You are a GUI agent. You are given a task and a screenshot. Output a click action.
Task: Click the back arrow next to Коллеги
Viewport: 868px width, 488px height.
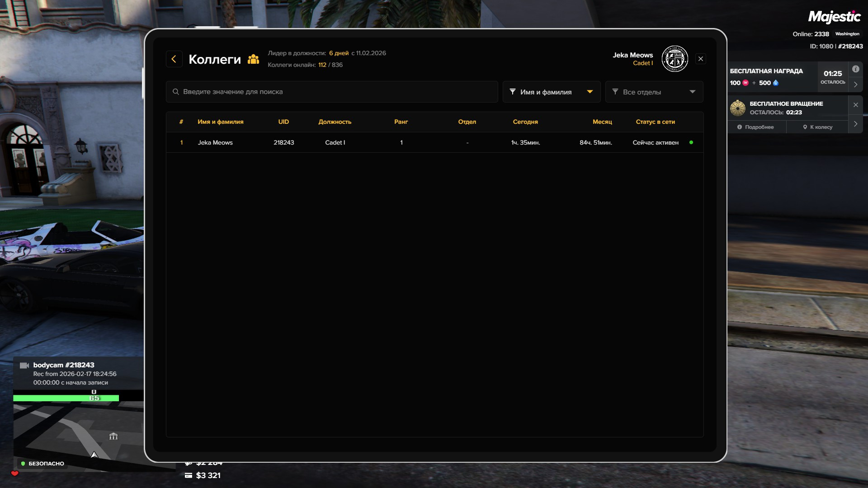coord(174,59)
